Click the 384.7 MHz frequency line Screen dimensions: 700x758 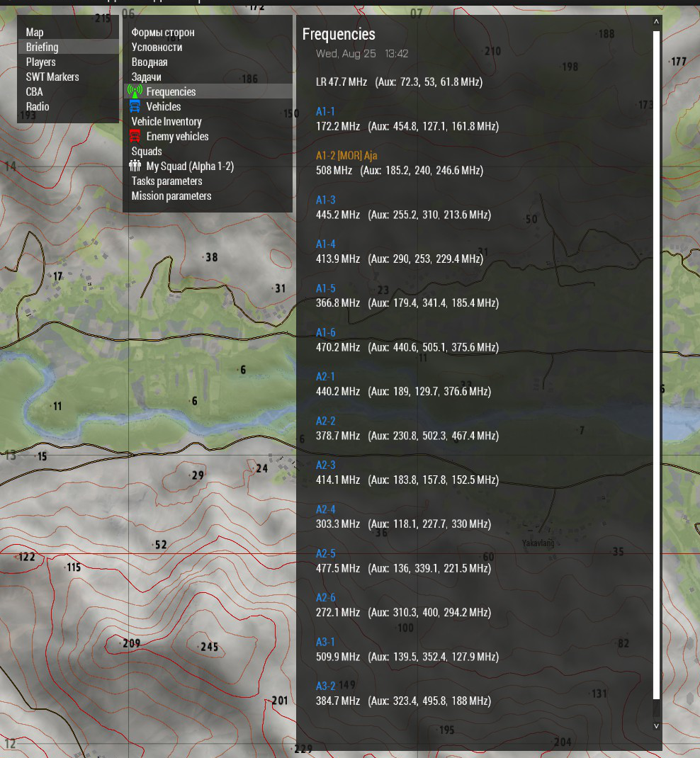coord(403,701)
